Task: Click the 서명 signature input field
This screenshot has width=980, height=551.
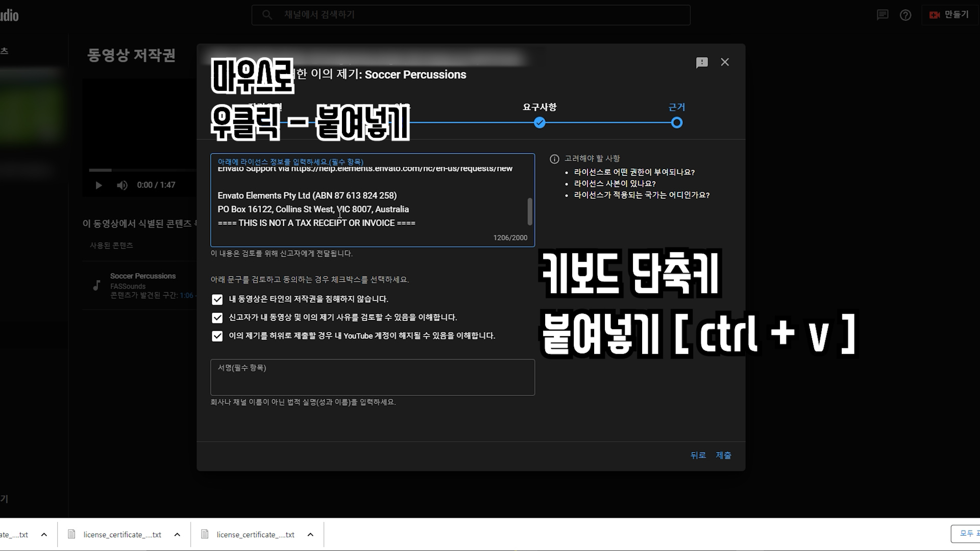Action: 373,378
